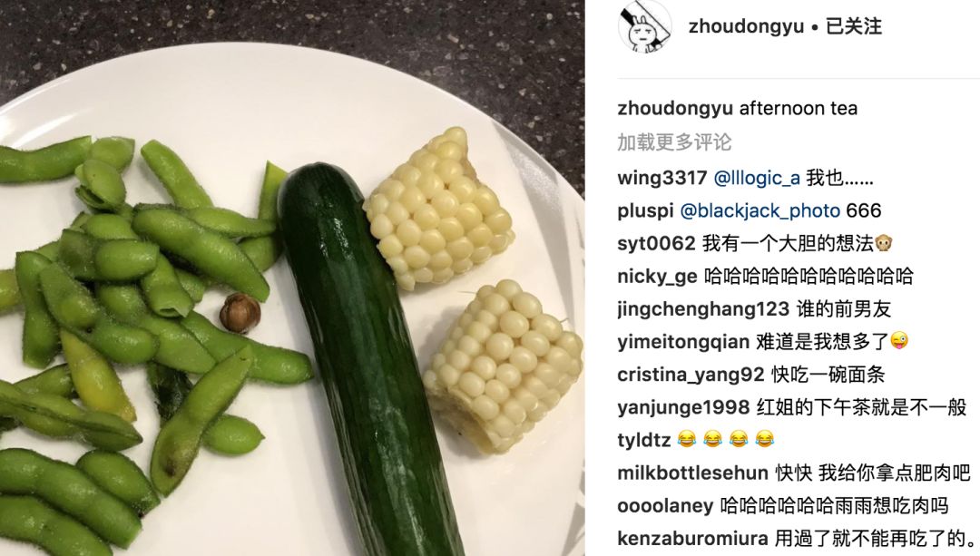Click the vegetable plate post photo
Viewport: 980px width, 556px height.
[292, 278]
